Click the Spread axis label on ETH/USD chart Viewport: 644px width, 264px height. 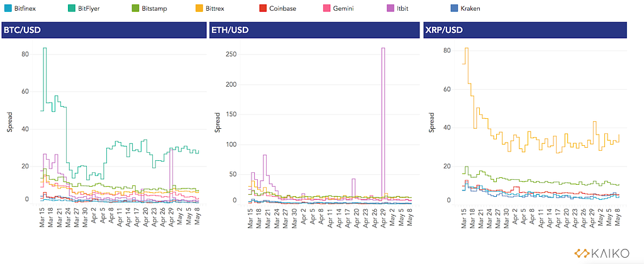(218, 122)
